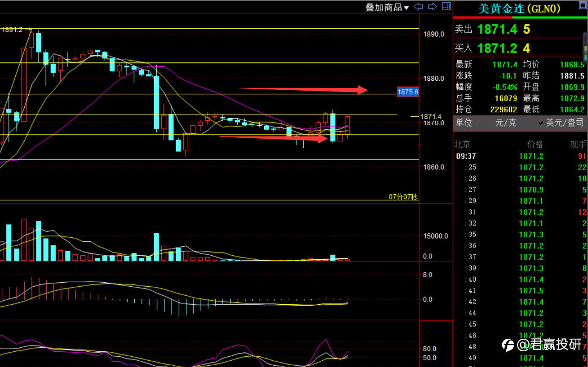This screenshot has width=588, height=367.
Task: Go to previous chart with left arrow
Action: (x=419, y=7)
